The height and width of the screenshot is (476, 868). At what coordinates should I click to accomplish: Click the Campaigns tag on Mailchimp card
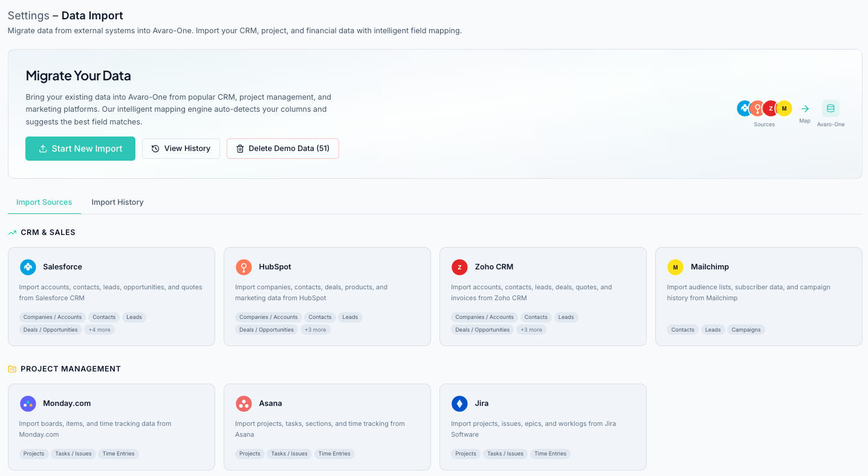click(x=746, y=330)
